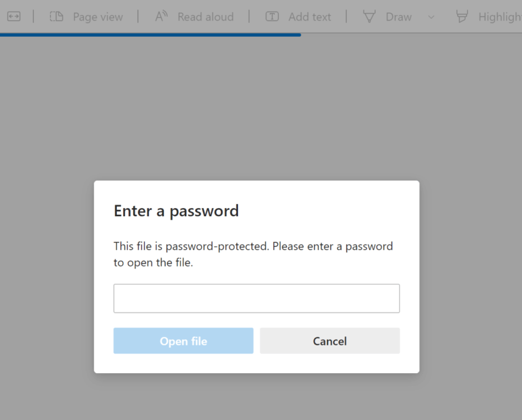Select the Draw pen icon
This screenshot has width=522, height=420.
tap(369, 16)
